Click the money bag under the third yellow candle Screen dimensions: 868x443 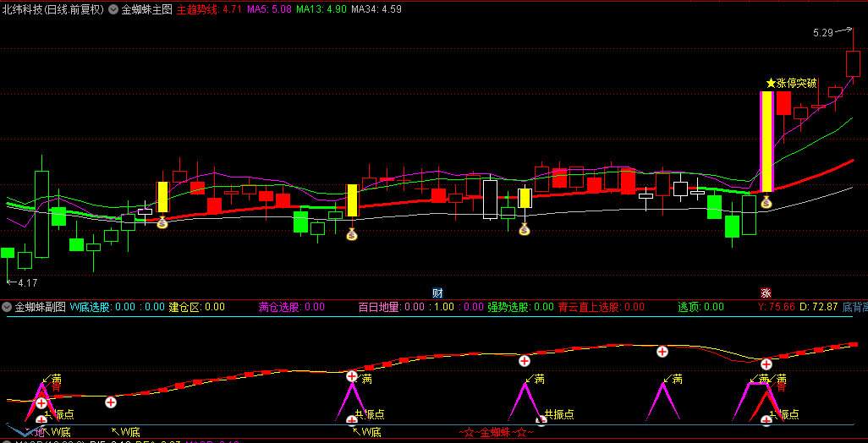pyautogui.click(x=525, y=228)
